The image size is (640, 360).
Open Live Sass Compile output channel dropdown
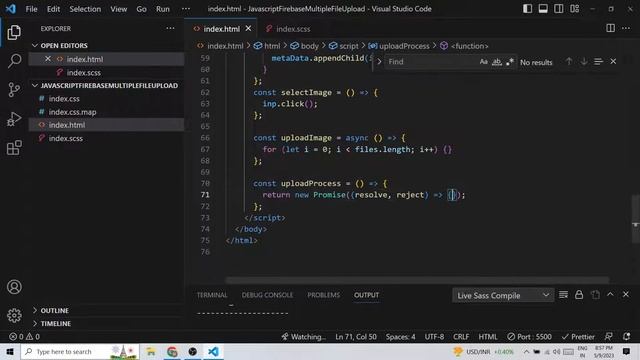[503, 295]
